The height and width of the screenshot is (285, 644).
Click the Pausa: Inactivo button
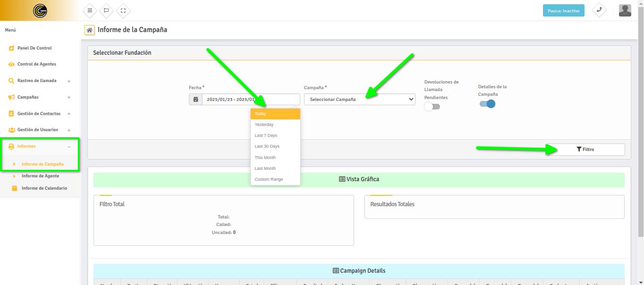(x=563, y=10)
